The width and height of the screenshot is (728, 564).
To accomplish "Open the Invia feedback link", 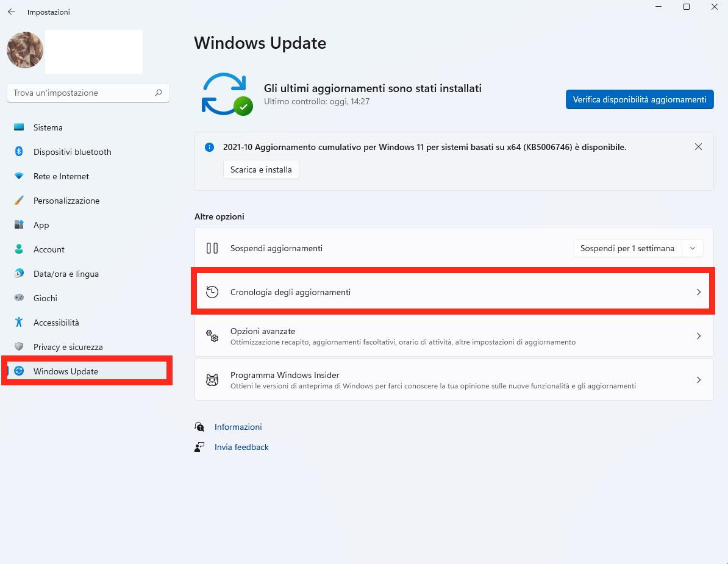I will (x=241, y=447).
